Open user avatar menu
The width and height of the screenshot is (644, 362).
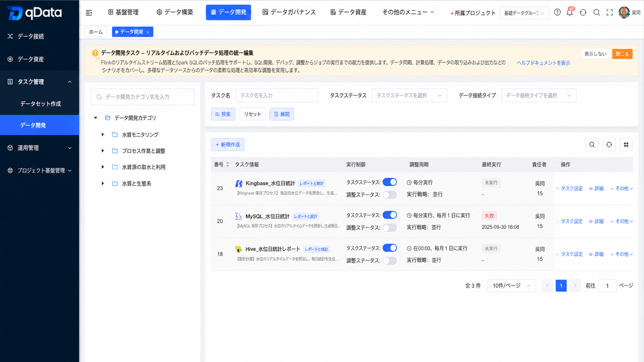[624, 12]
